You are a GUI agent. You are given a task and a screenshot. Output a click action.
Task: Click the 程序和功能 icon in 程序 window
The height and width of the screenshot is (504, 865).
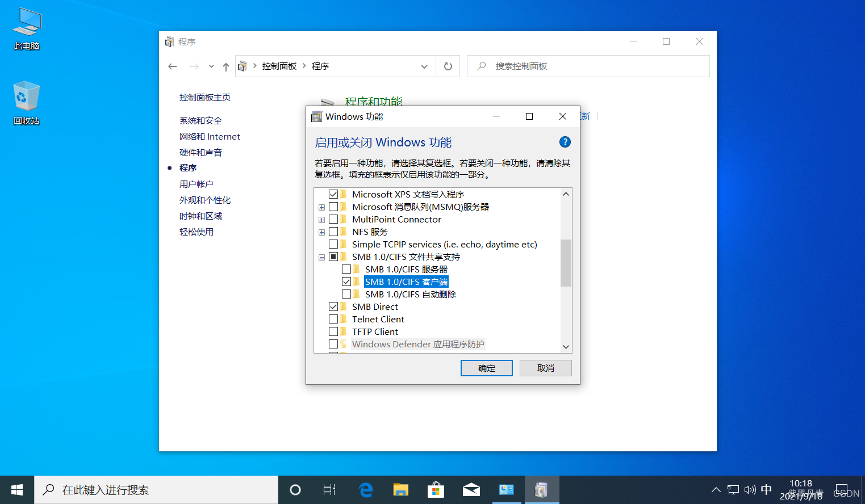click(x=328, y=102)
